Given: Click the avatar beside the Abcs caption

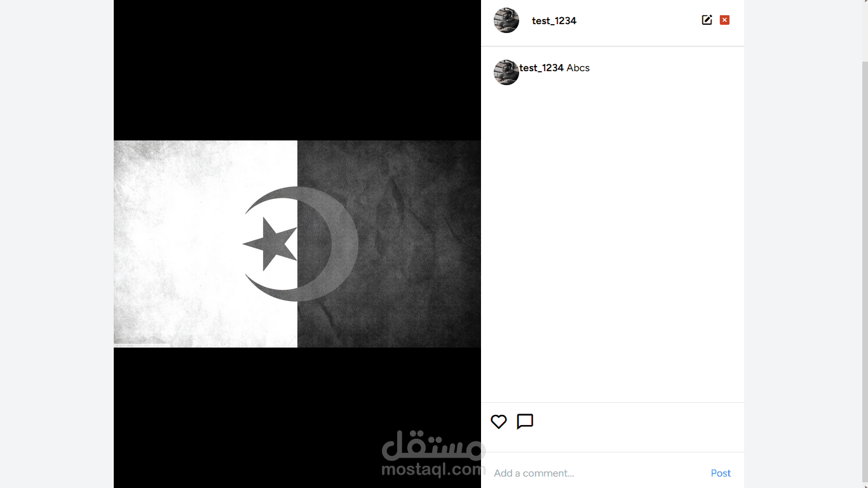Looking at the screenshot, I should 506,72.
